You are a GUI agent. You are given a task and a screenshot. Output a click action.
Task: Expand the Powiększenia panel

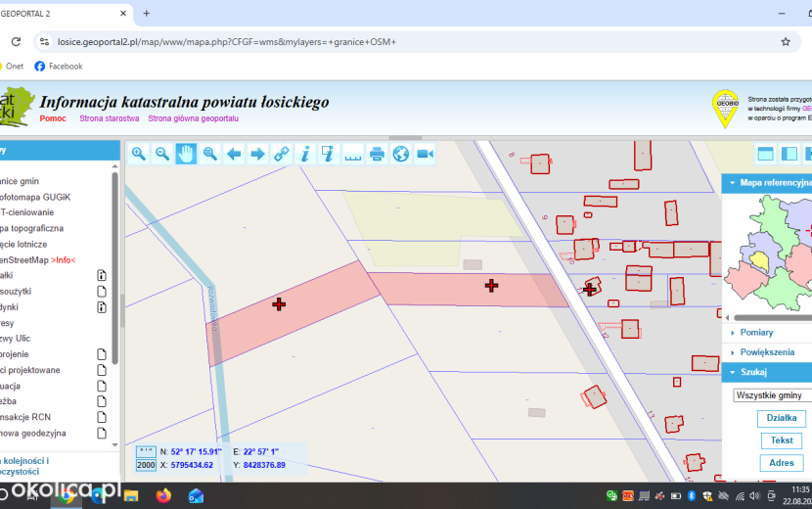pos(766,352)
